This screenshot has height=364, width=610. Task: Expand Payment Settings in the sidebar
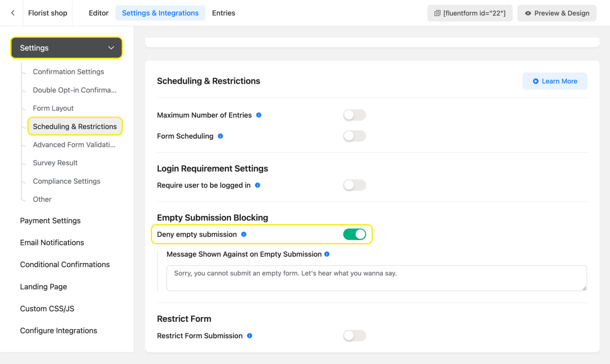50,221
